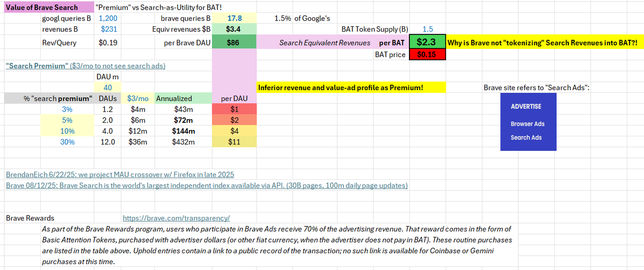Select the 3% premium rate cell
This screenshot has height=270, width=644.
pos(67,109)
